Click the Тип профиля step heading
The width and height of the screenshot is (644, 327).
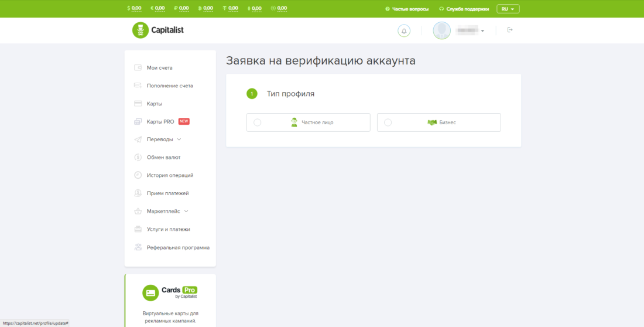pos(291,94)
